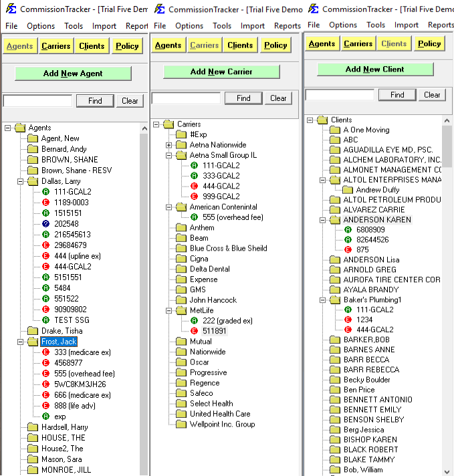Image resolution: width=454 pixels, height=476 pixels.
Task: Click green icon beside 222 (graded ex)
Action: [x=195, y=321]
